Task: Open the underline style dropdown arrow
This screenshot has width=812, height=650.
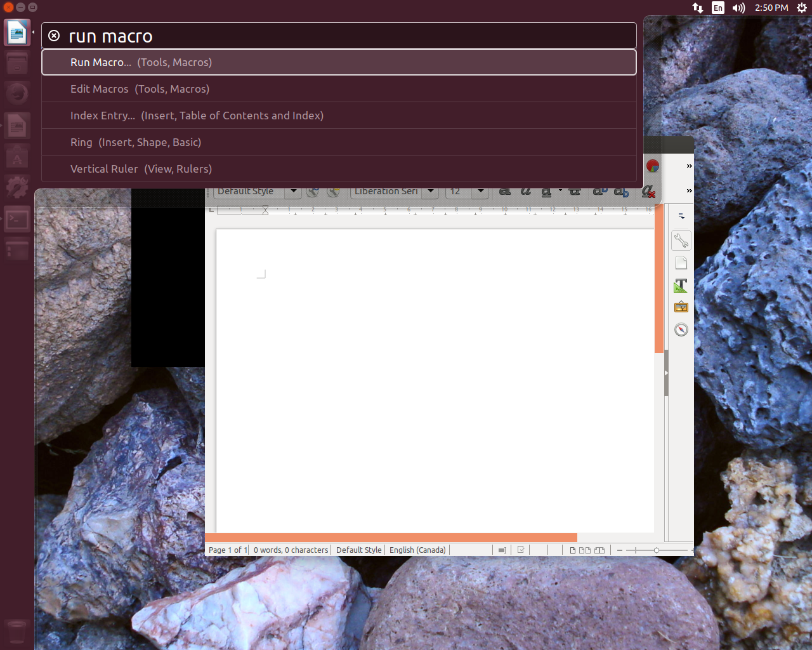Action: pyautogui.click(x=560, y=190)
